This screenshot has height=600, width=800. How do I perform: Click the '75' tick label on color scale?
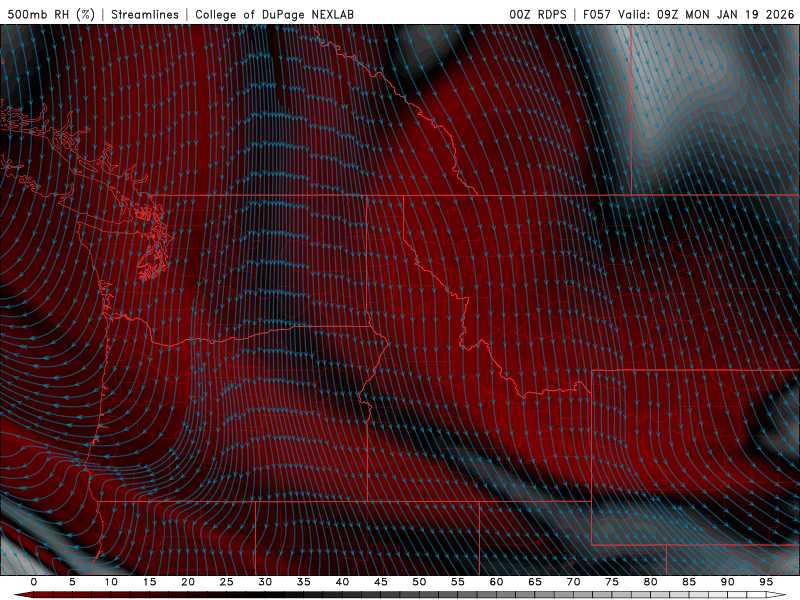(612, 582)
